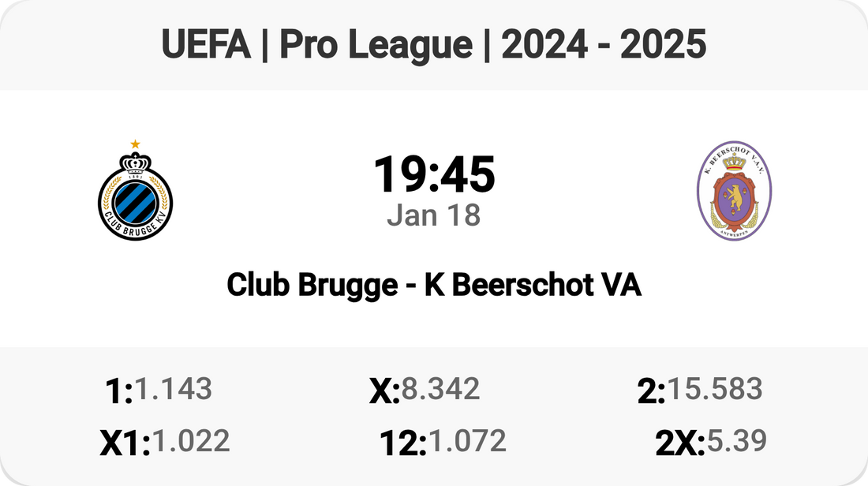Click the UEFA Pro League 2024 - 2025 header
Viewport: 868px width, 486px height.
pyautogui.click(x=434, y=46)
